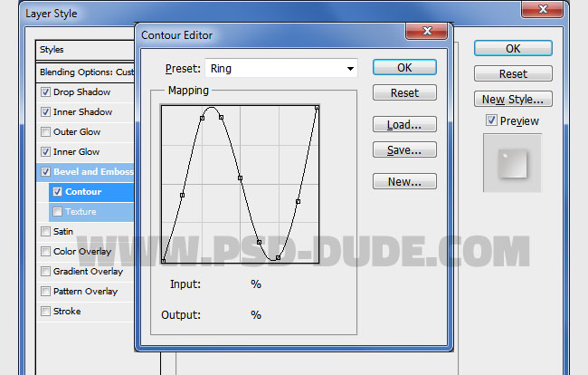This screenshot has width=588, height=375.
Task: Click Reset in the Contour Editor
Action: click(404, 92)
